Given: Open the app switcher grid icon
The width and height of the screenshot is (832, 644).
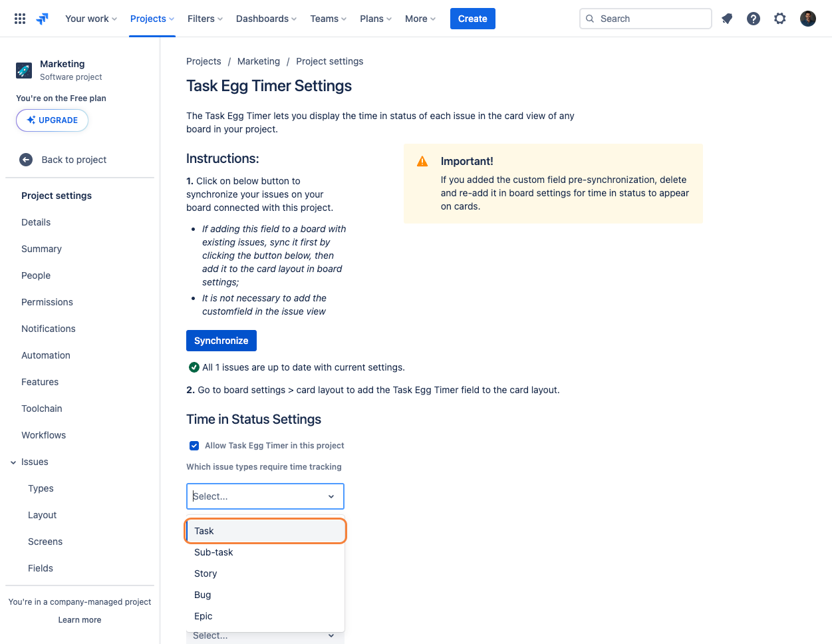Looking at the screenshot, I should (x=20, y=19).
